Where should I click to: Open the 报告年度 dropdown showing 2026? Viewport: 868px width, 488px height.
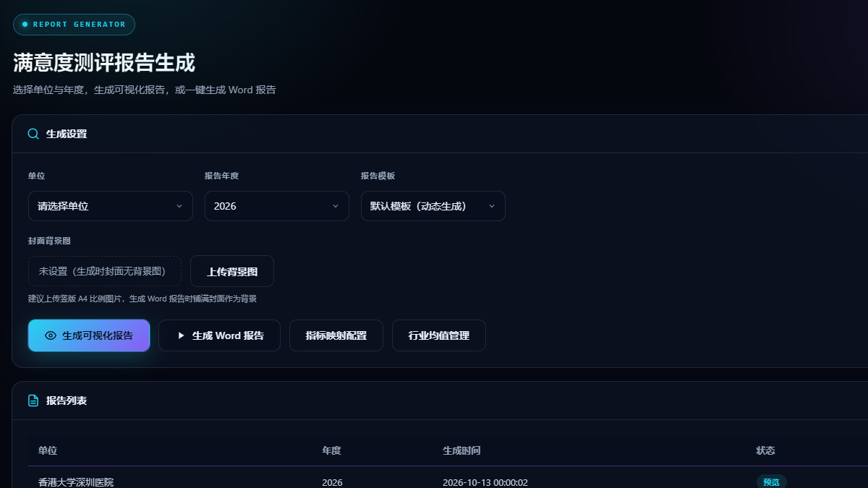[x=277, y=206]
